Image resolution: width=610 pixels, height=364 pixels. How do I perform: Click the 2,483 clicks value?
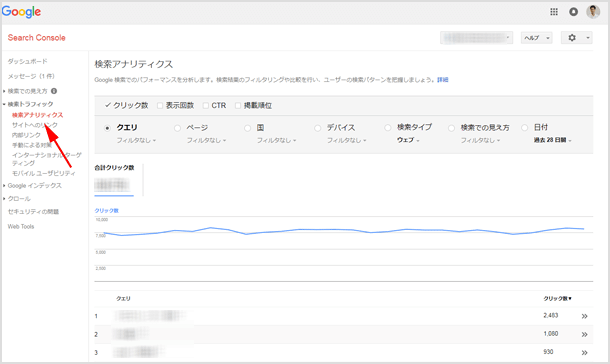[551, 315]
